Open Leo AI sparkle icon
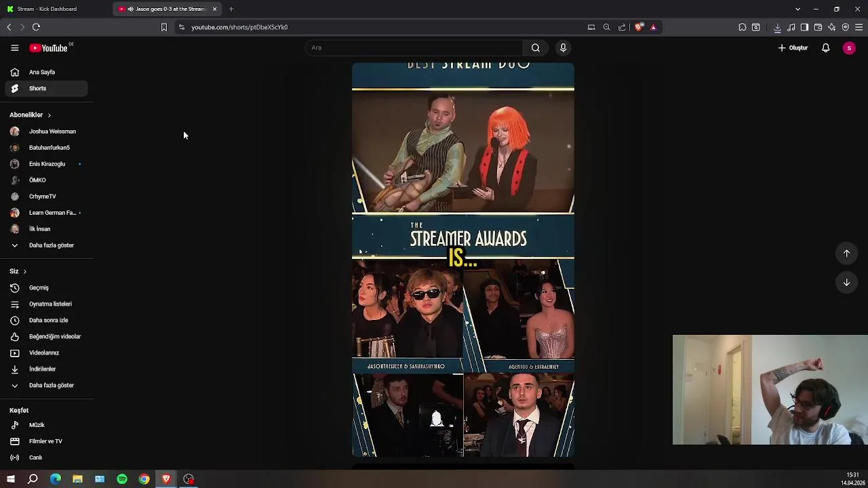 pos(831,27)
